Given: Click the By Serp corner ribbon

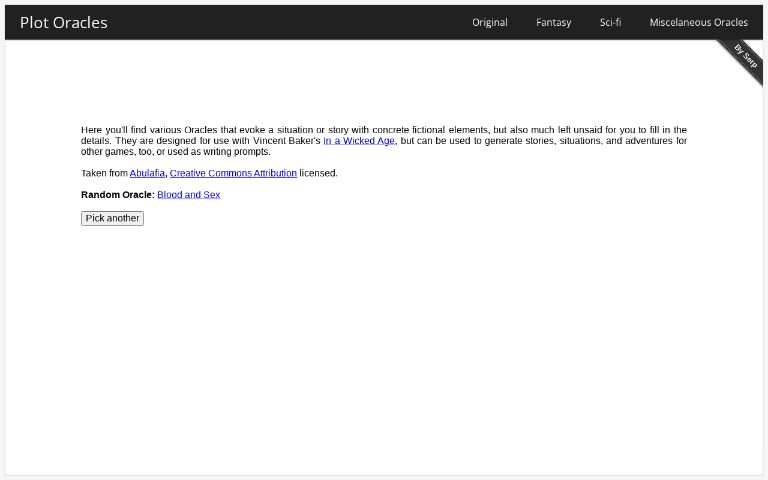Looking at the screenshot, I should 745,56.
